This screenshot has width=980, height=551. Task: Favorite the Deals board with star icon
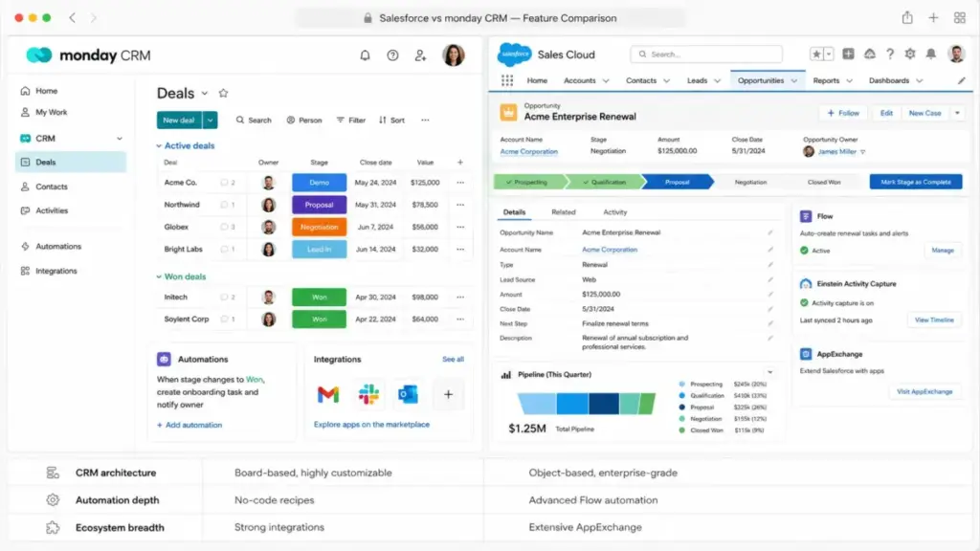pyautogui.click(x=223, y=93)
